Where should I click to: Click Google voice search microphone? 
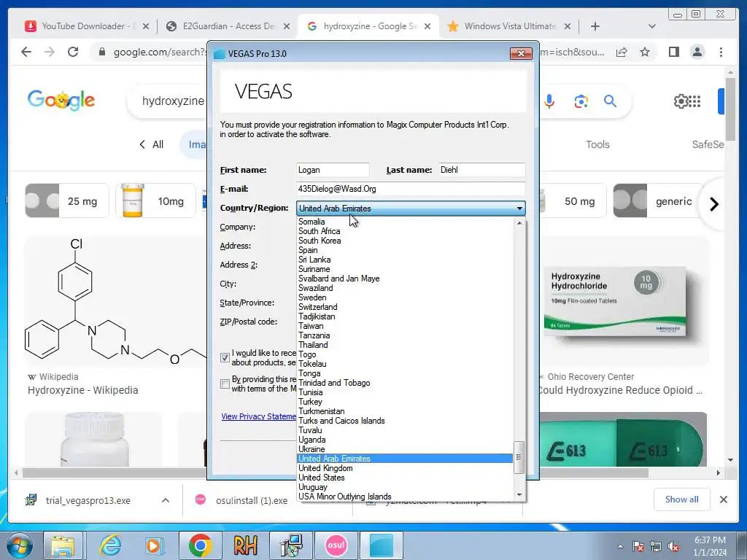point(549,101)
